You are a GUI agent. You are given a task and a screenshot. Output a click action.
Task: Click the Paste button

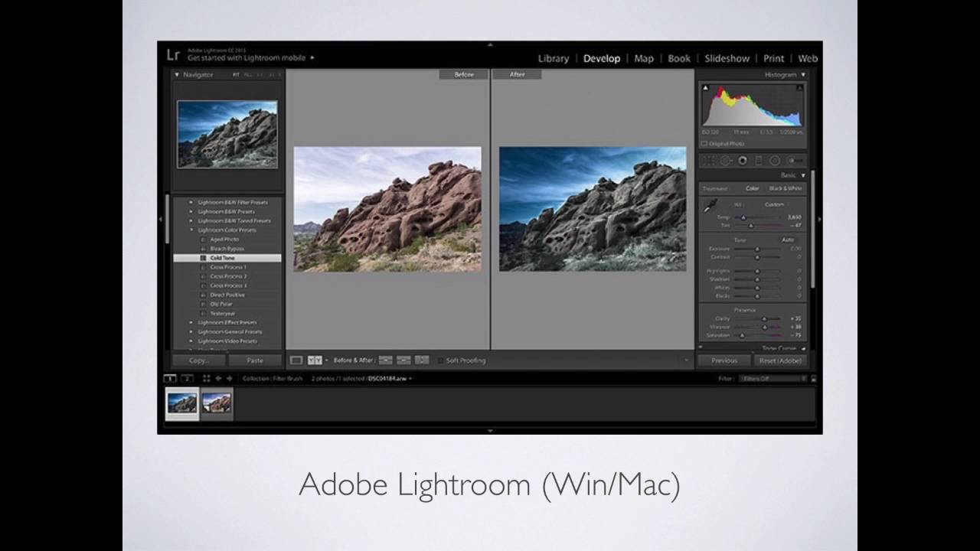click(x=255, y=360)
